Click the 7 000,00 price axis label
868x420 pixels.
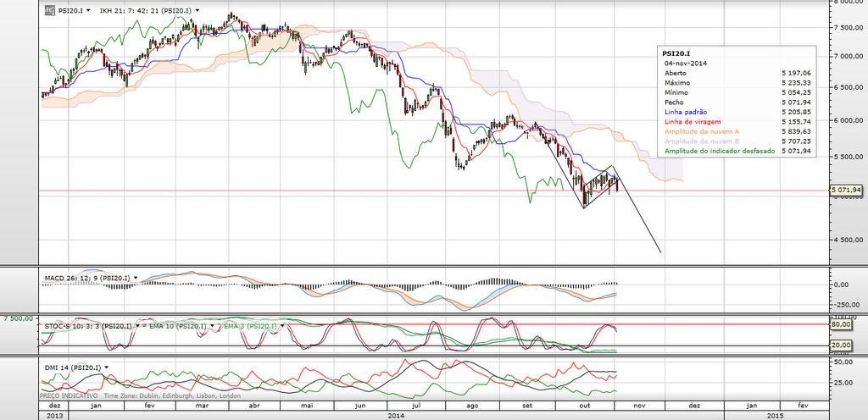(x=849, y=56)
